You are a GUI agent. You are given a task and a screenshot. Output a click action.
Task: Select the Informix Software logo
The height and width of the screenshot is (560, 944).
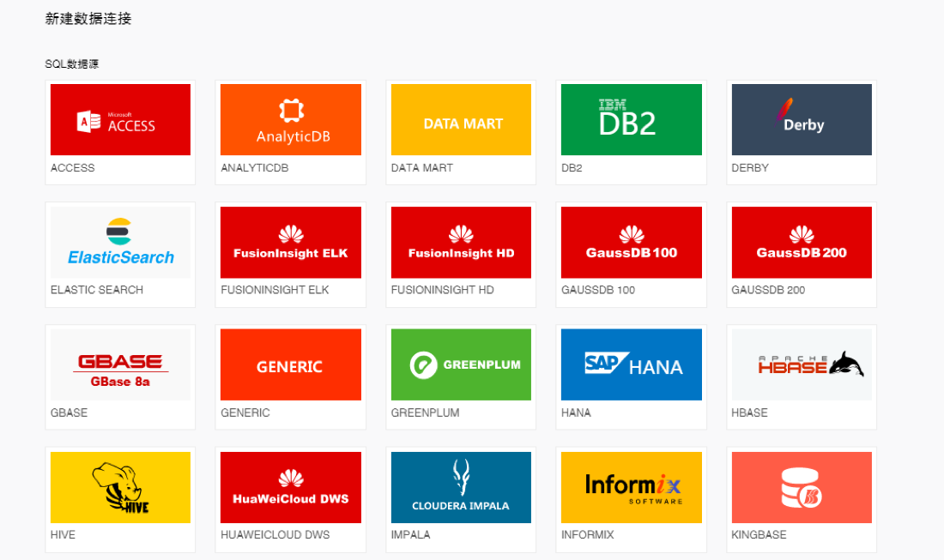pos(632,487)
